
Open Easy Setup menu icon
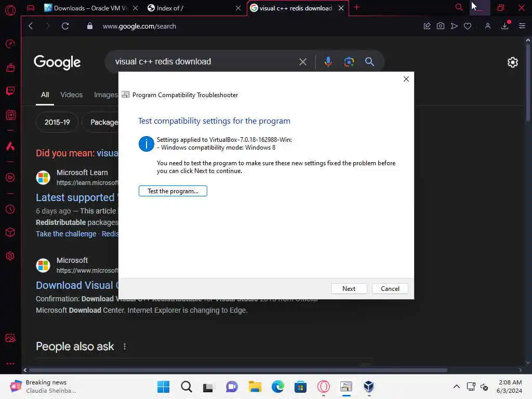tap(522, 26)
